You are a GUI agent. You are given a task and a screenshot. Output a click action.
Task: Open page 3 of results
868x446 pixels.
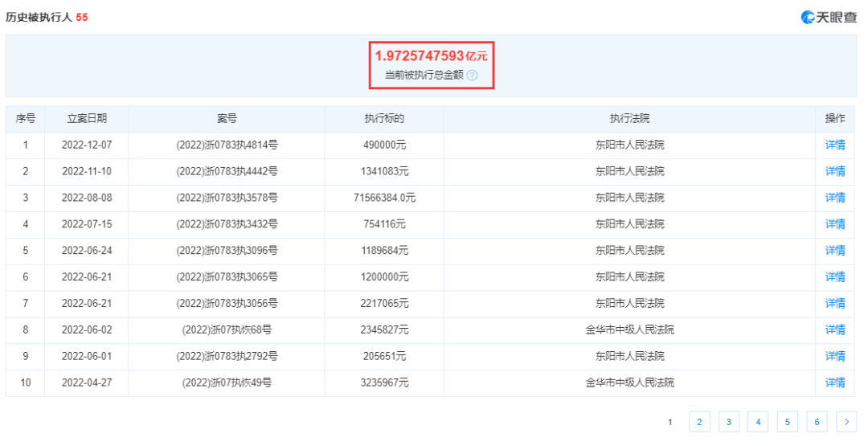point(728,421)
